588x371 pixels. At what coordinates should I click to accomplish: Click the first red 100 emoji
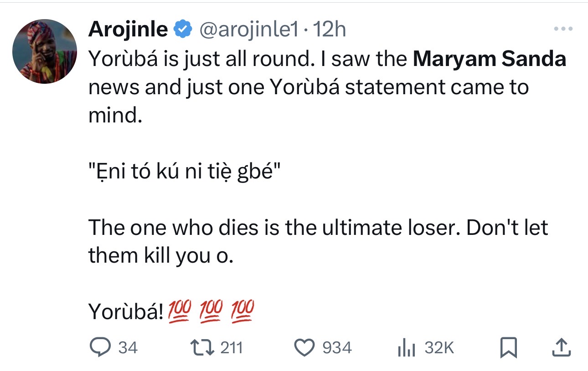click(x=179, y=312)
